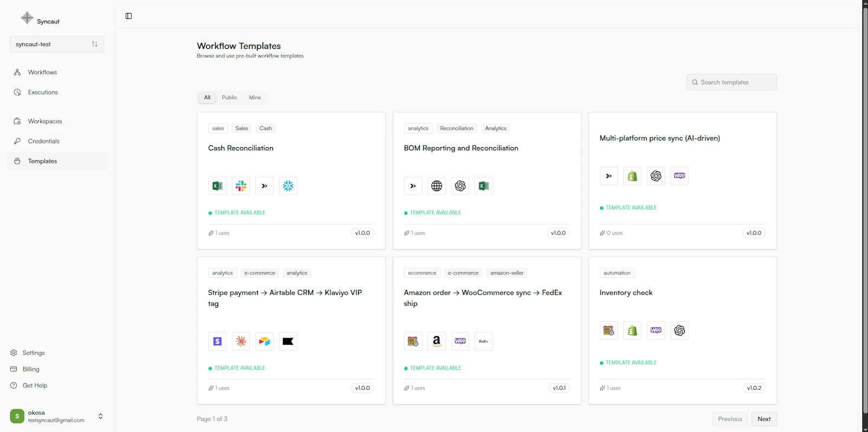Click the Reconciliation tag on BOM card
868x432 pixels.
click(457, 129)
